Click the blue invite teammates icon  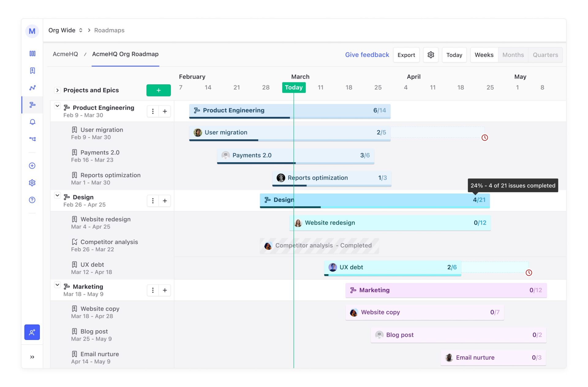pos(32,332)
